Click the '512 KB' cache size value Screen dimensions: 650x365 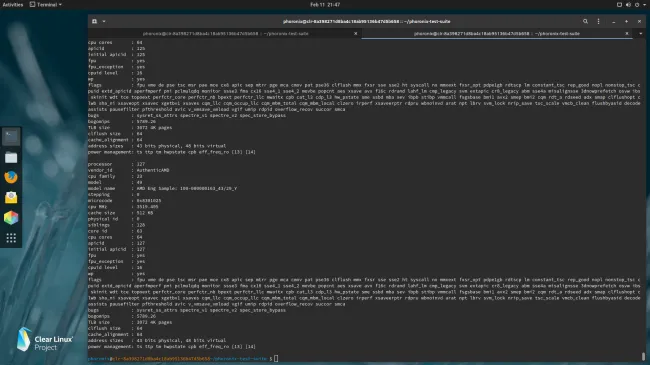point(145,213)
